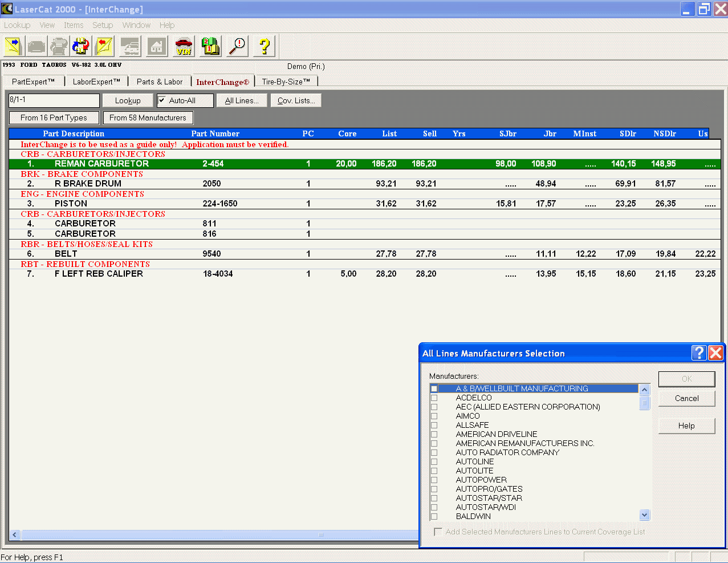Click the Lookup button beside the part field

click(128, 100)
